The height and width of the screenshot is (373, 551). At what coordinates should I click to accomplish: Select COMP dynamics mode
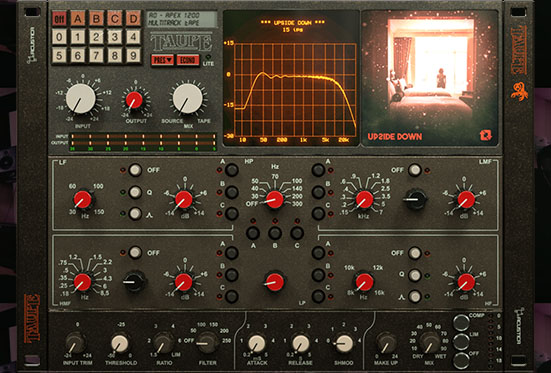pos(461,323)
